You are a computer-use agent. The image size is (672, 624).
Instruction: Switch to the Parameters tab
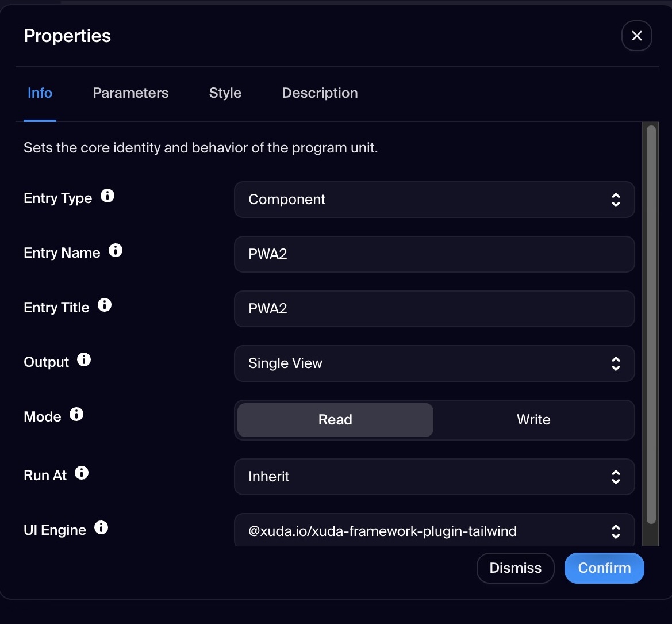click(x=130, y=93)
